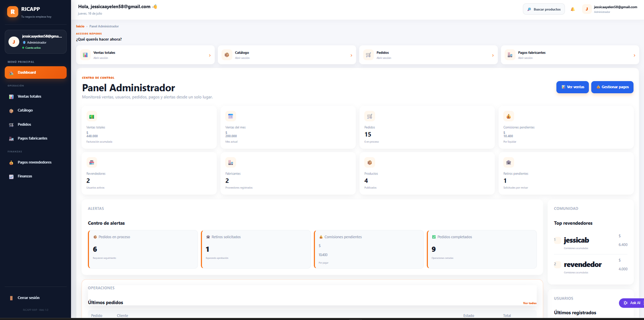Viewport: 644px width, 320px height.
Task: Click the Ventas totales money card icon
Action: pyautogui.click(x=92, y=117)
